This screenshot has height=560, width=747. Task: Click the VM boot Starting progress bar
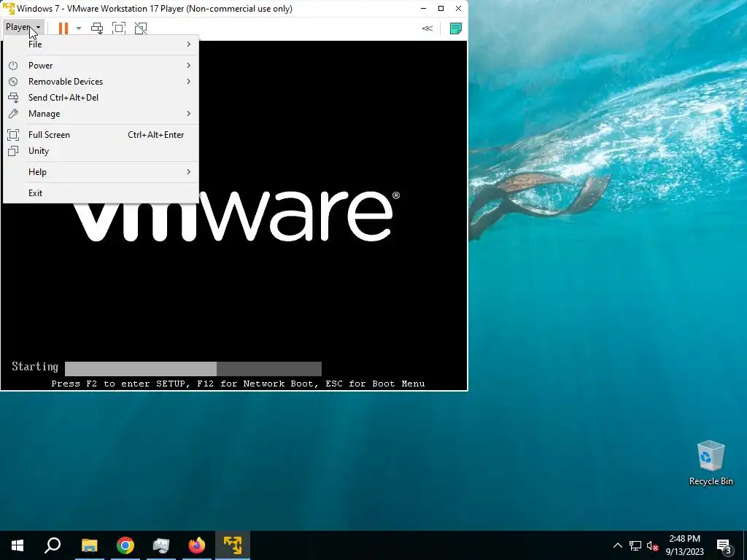pos(193,368)
